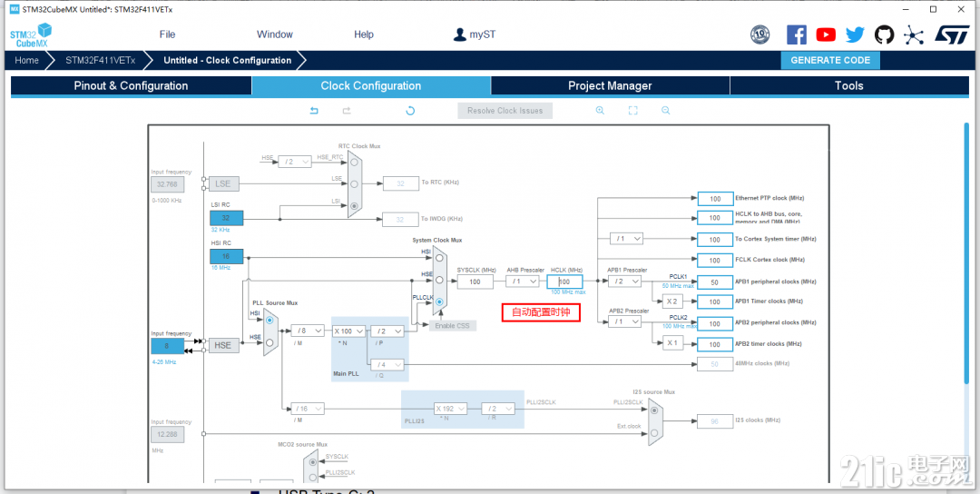Click the vertical scrollbar on the right

pyautogui.click(x=966, y=252)
